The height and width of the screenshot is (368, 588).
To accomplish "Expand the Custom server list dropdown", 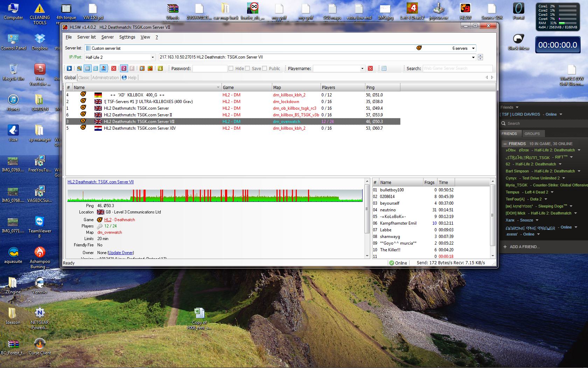I will (473, 48).
